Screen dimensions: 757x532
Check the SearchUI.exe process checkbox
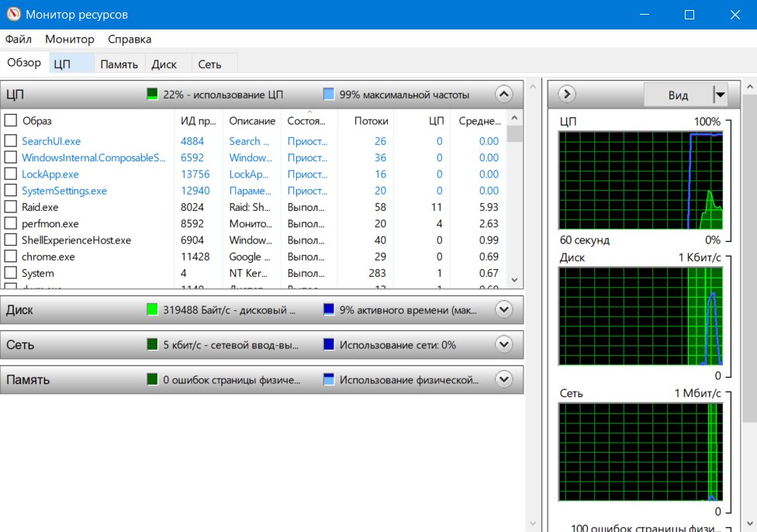11,140
